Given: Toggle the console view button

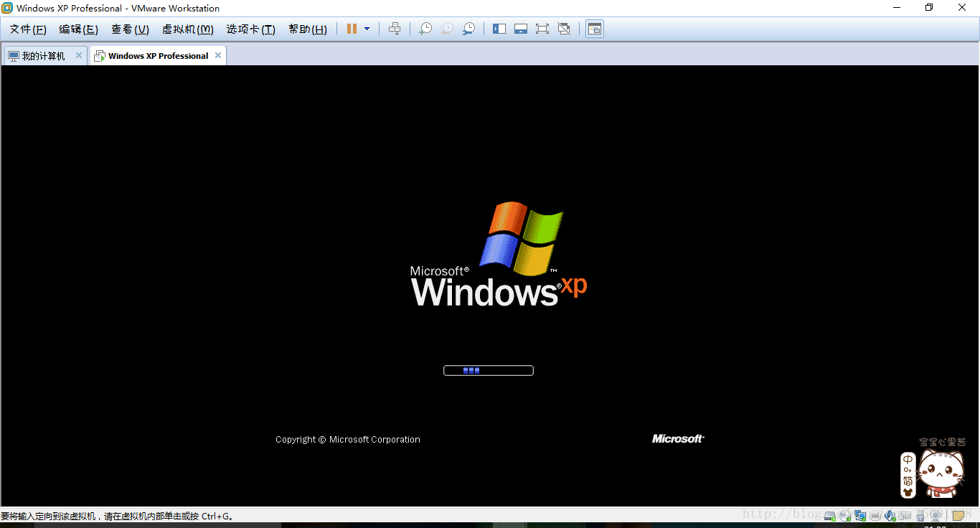Looking at the screenshot, I should click(595, 29).
